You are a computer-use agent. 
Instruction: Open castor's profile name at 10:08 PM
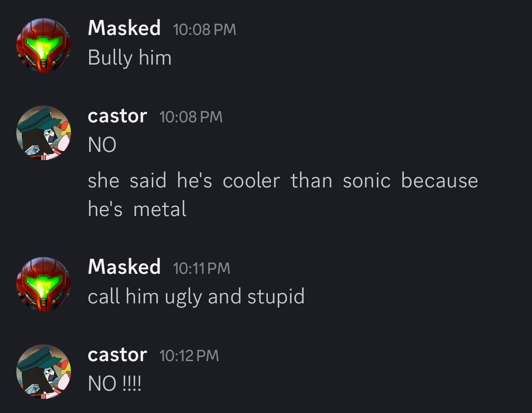point(117,116)
